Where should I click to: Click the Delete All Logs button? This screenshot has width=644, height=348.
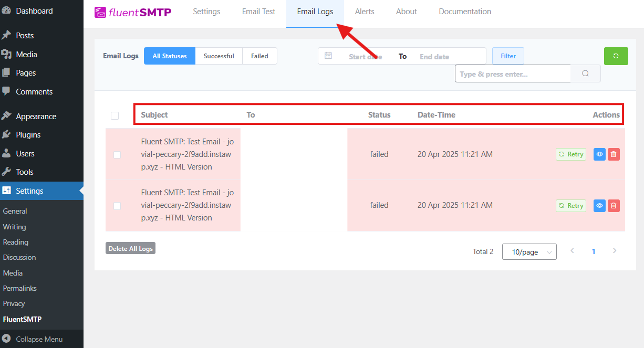pyautogui.click(x=130, y=248)
